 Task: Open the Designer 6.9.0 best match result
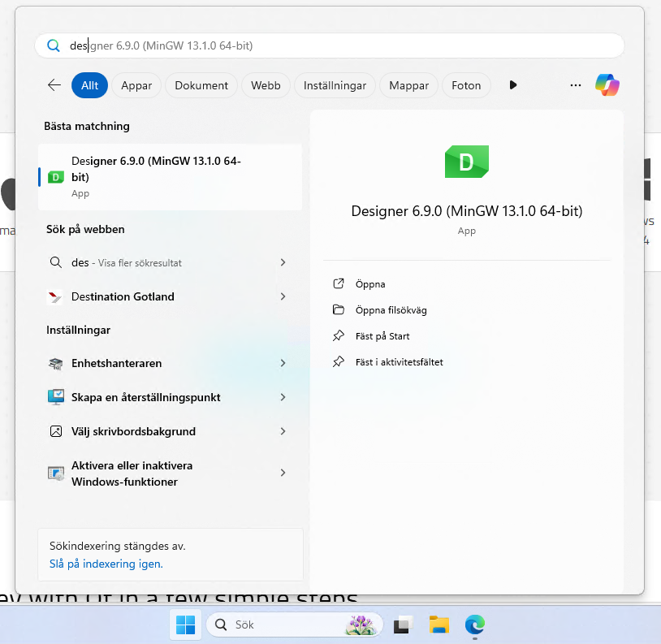[170, 177]
